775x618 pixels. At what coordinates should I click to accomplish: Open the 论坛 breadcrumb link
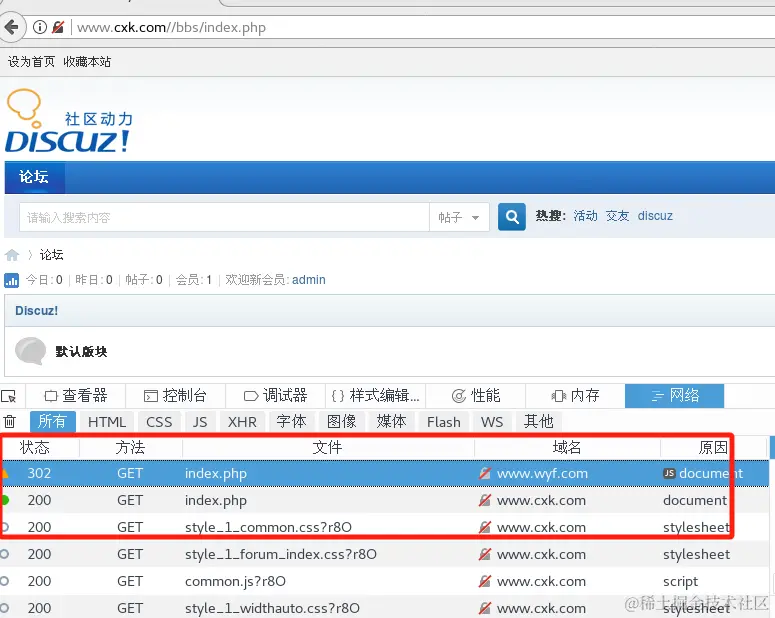(x=51, y=255)
